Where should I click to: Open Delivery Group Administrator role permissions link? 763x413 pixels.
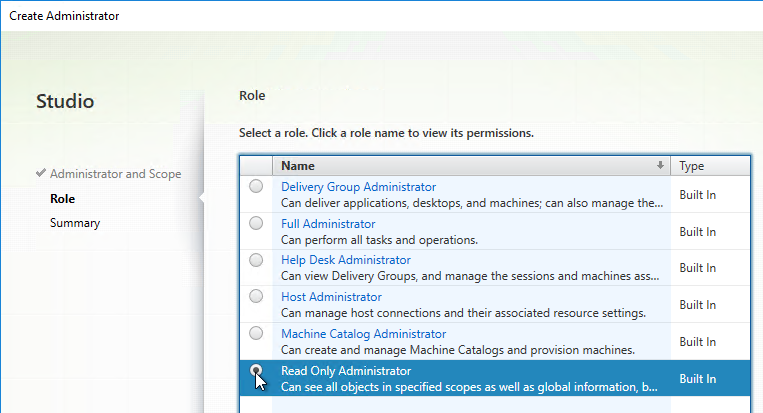coord(358,187)
